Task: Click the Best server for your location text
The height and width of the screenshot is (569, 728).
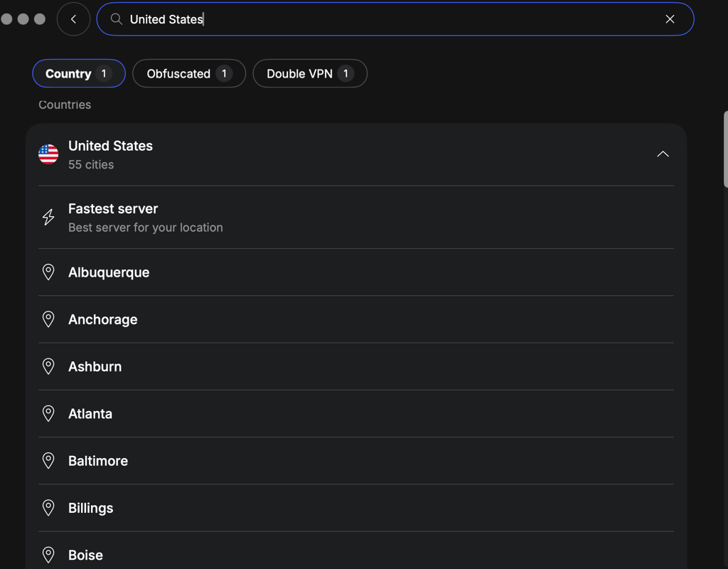Action: pyautogui.click(x=145, y=228)
